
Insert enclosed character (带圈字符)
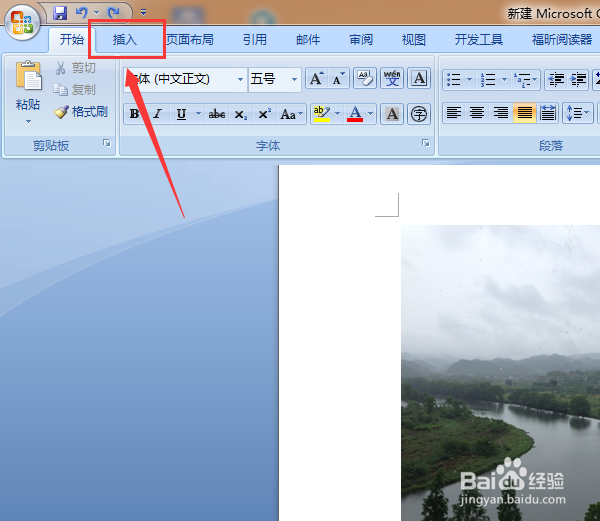419,114
